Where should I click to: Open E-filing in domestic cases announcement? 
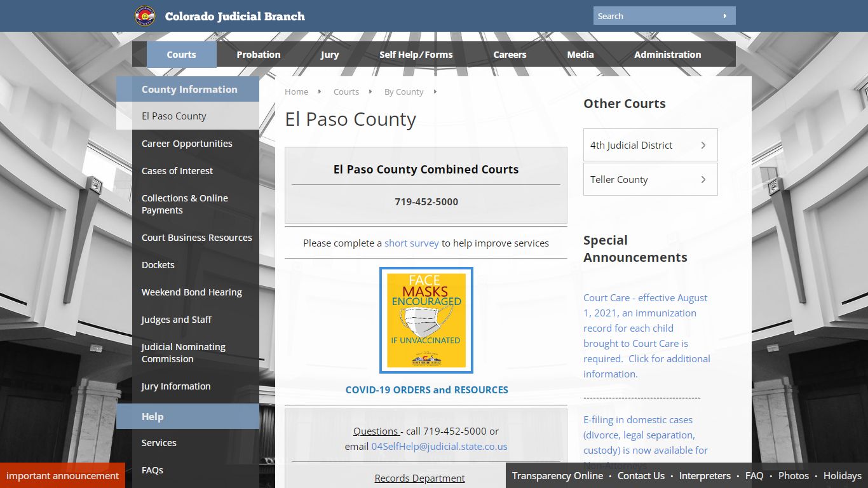646,442
